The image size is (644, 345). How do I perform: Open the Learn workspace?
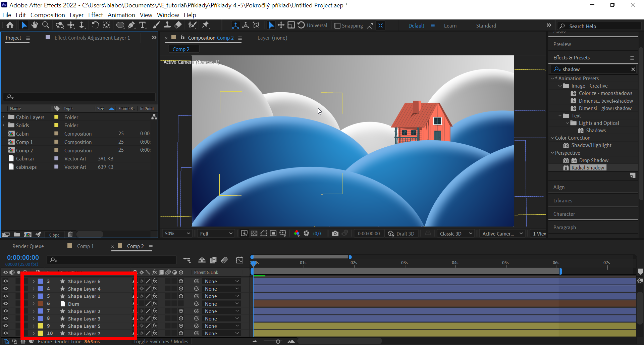coord(450,26)
